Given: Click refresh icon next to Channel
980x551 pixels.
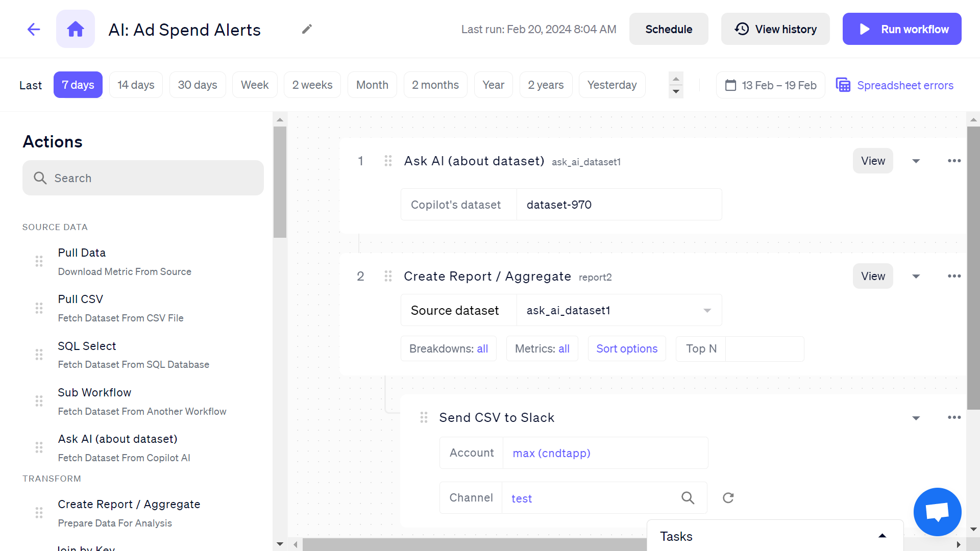Looking at the screenshot, I should pos(728,498).
